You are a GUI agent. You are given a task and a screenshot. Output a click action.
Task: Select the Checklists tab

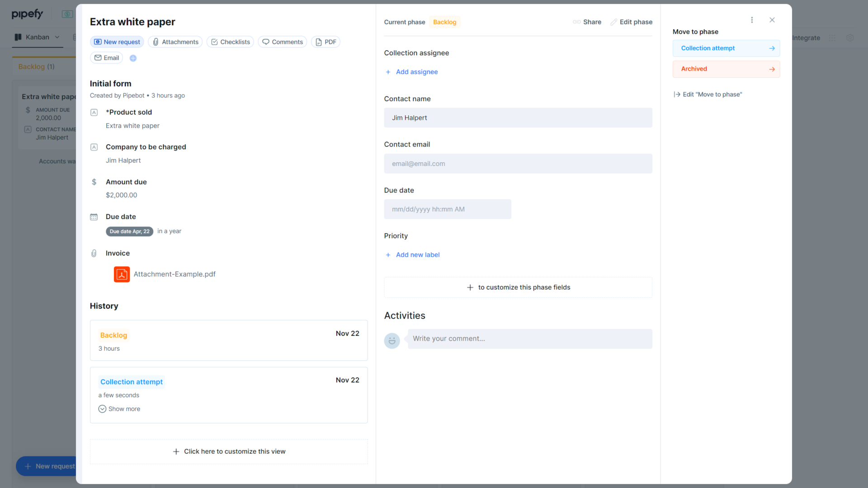pos(230,42)
